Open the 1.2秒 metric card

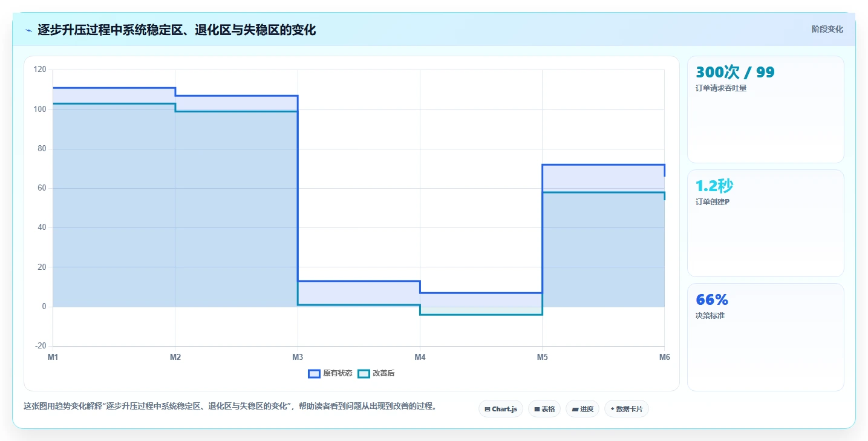tap(766, 223)
